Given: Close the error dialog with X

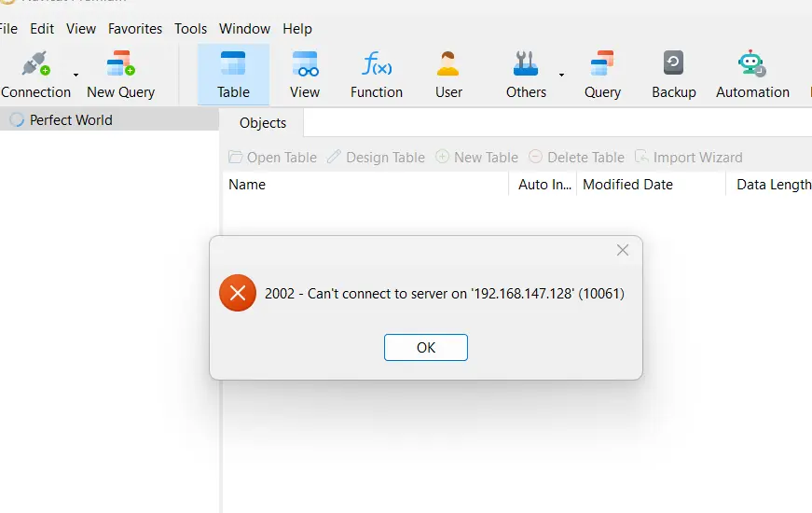Looking at the screenshot, I should [x=623, y=250].
